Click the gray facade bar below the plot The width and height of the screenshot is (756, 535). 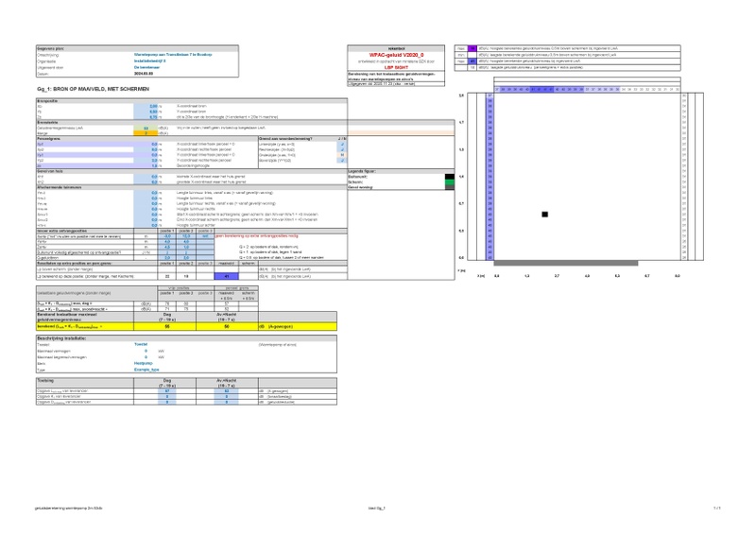[565, 263]
